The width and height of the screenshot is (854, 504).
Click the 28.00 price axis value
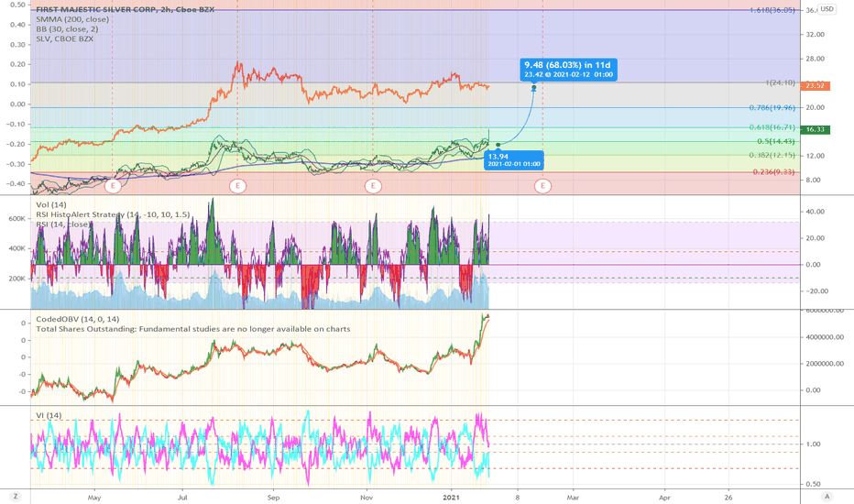pyautogui.click(x=816, y=59)
